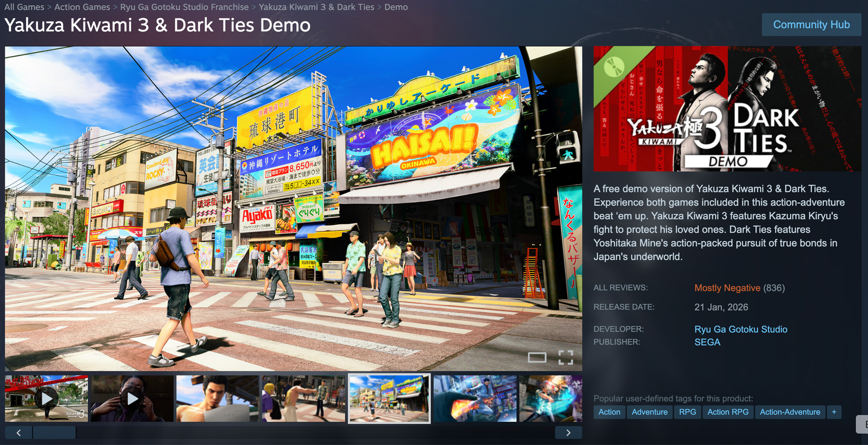Open the Mostly Negative reviews link

click(727, 288)
